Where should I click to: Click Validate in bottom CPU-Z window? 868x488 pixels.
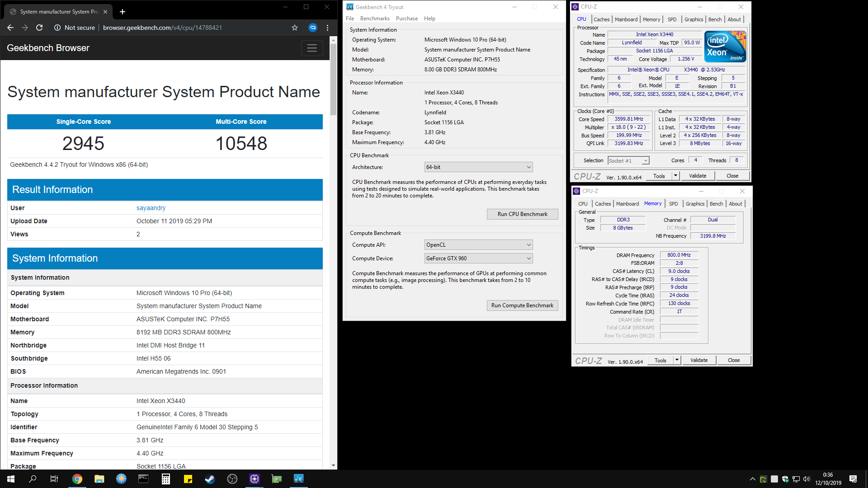click(x=699, y=361)
